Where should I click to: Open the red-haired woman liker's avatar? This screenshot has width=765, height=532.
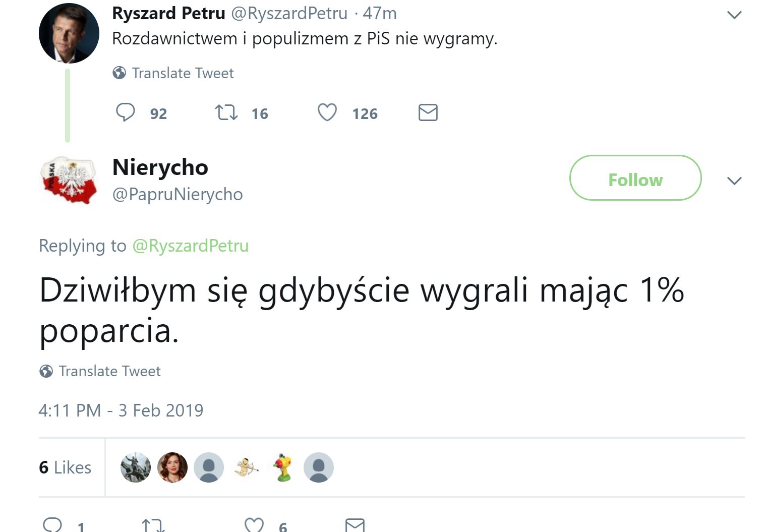(x=172, y=467)
